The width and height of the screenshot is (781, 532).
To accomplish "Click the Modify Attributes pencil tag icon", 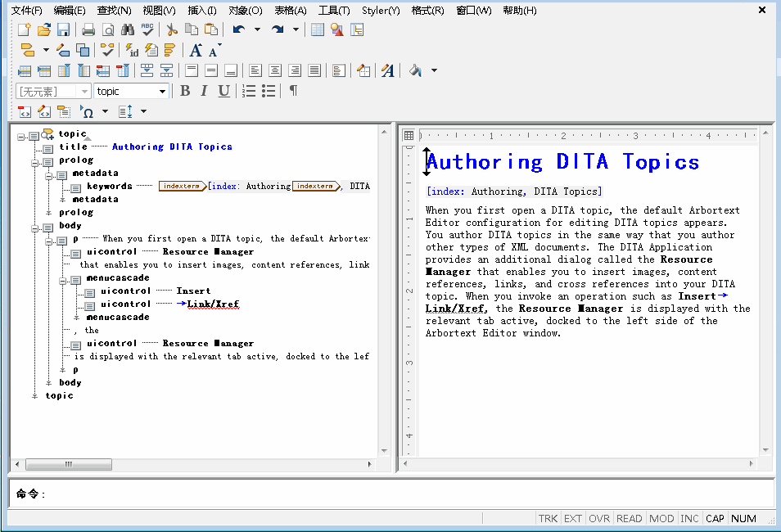I will tap(63, 50).
